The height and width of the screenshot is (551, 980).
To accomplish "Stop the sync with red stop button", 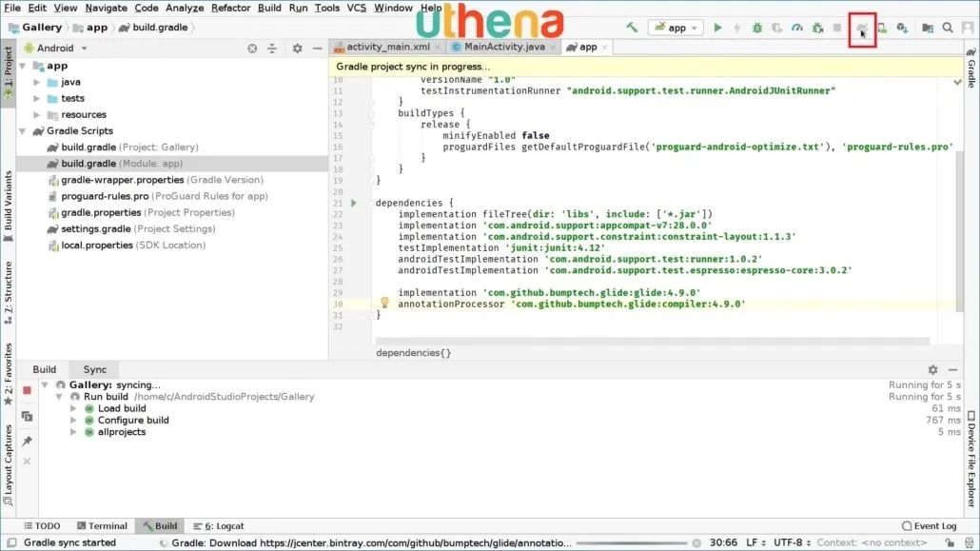I will 27,390.
